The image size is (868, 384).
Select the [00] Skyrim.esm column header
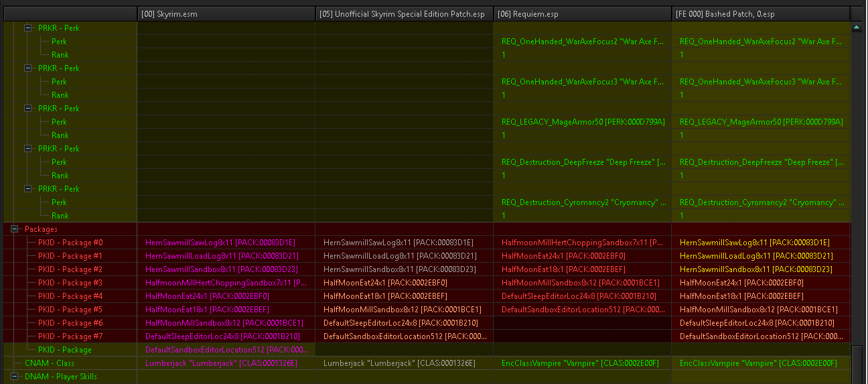tap(226, 13)
